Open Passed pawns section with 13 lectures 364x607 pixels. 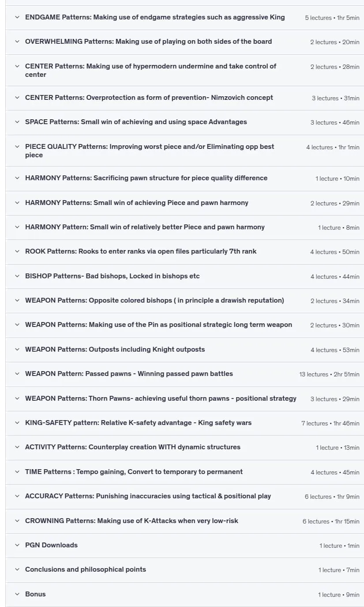coord(185,374)
